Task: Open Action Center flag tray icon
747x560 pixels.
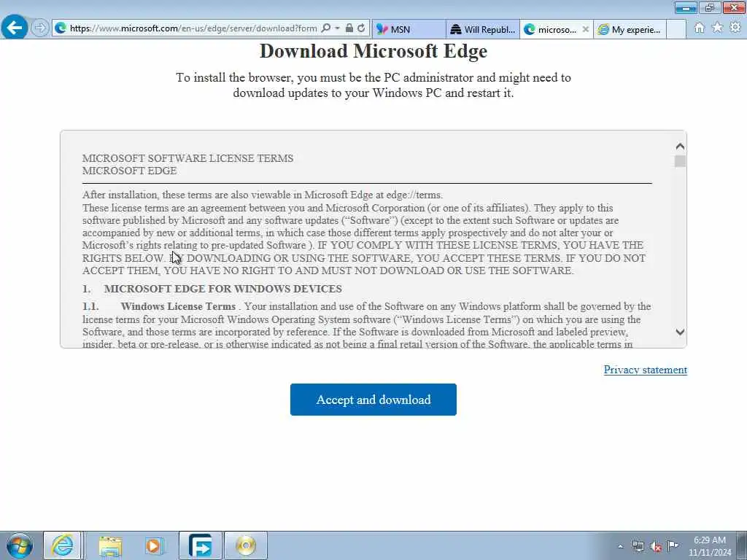Action: (x=673, y=545)
